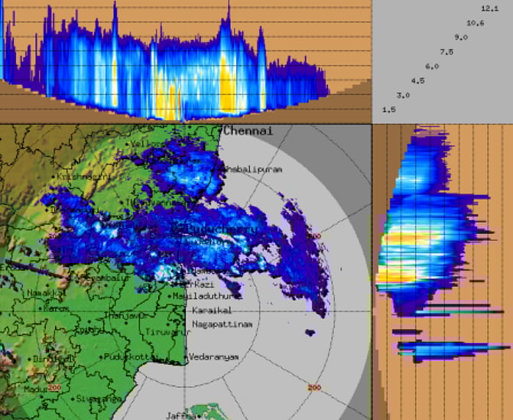
Task: Click the bottom-right 200 range ring label
Action: (x=313, y=388)
